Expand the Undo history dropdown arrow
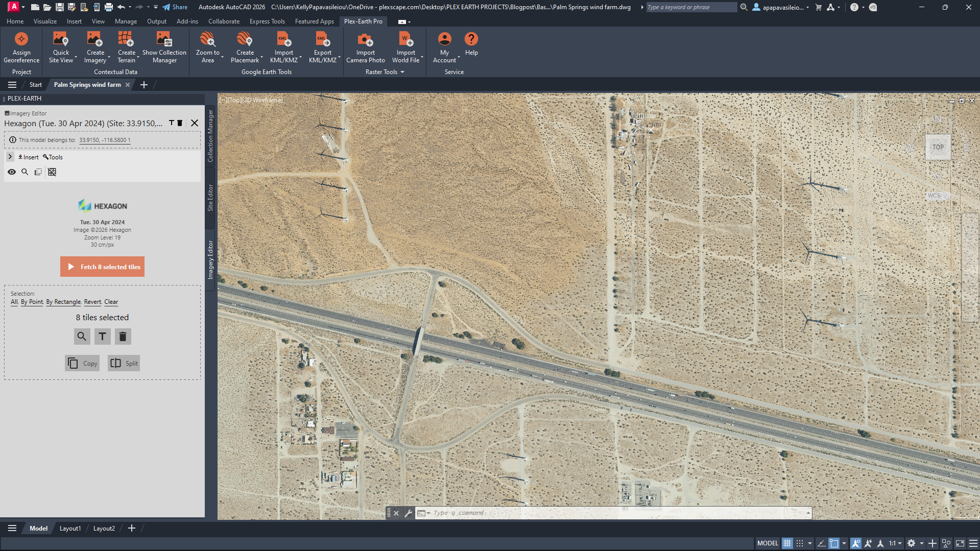The width and height of the screenshot is (980, 551). coord(130,7)
